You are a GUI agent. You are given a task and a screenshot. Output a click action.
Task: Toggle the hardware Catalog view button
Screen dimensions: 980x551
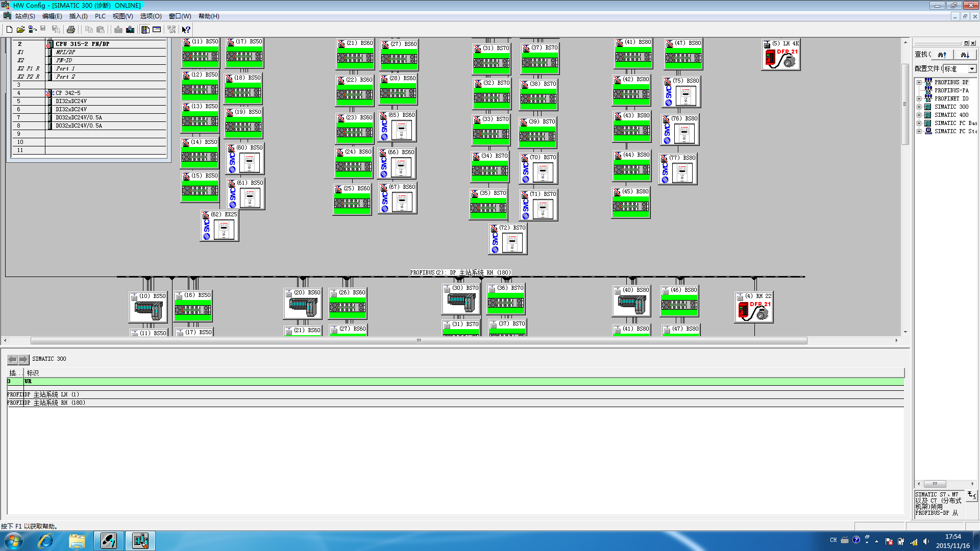coord(145,30)
